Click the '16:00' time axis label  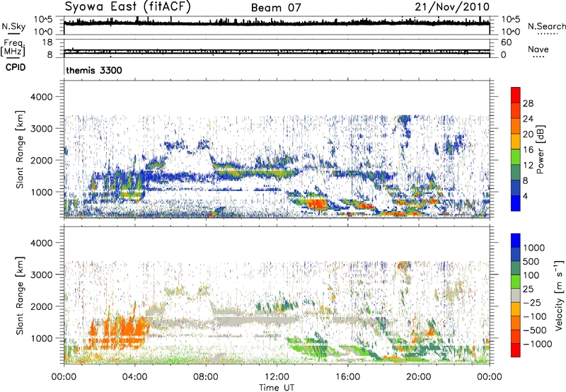coord(347,377)
